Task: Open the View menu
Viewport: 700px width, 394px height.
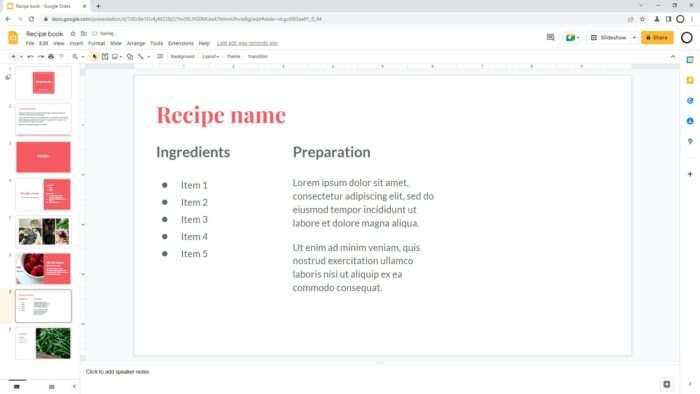Action: (59, 44)
